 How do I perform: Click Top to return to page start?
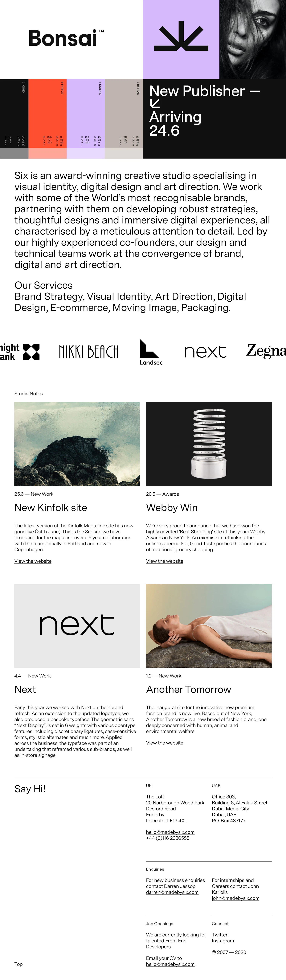[x=19, y=964]
